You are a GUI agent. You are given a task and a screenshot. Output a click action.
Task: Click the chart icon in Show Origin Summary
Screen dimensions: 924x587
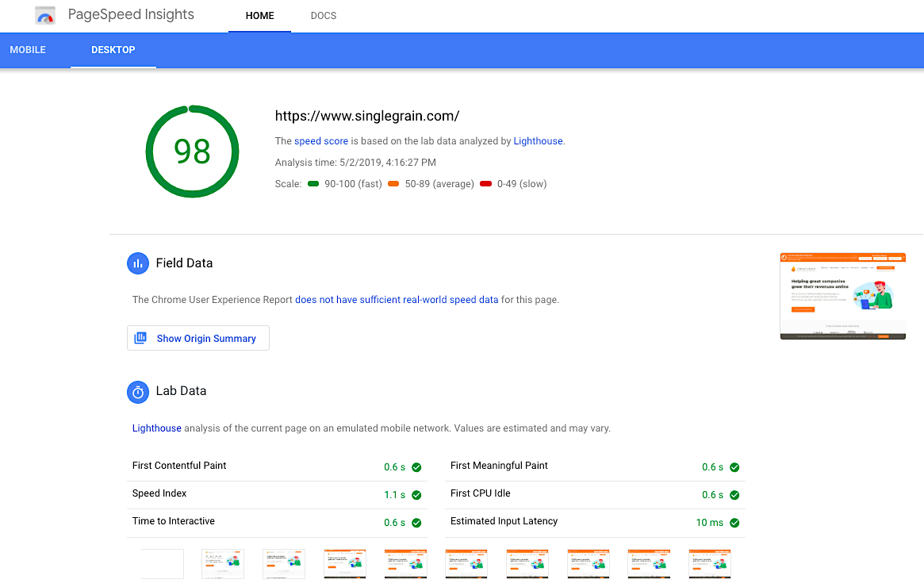tap(140, 338)
